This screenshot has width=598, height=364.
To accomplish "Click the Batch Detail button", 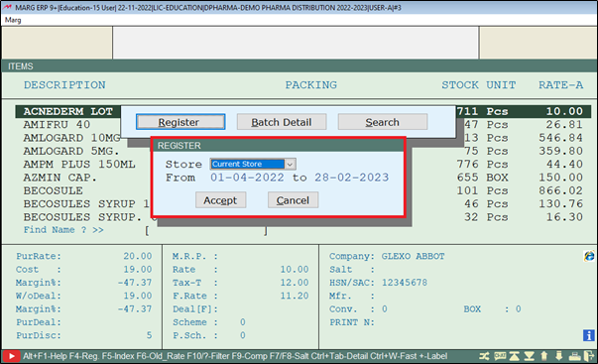I will (282, 122).
